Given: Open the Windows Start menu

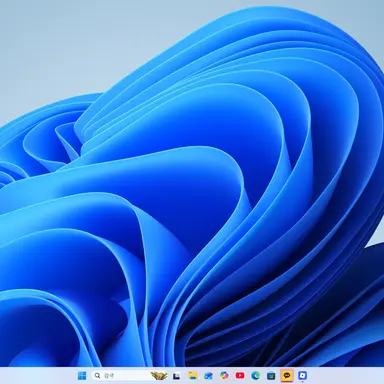Looking at the screenshot, I should pos(82,376).
